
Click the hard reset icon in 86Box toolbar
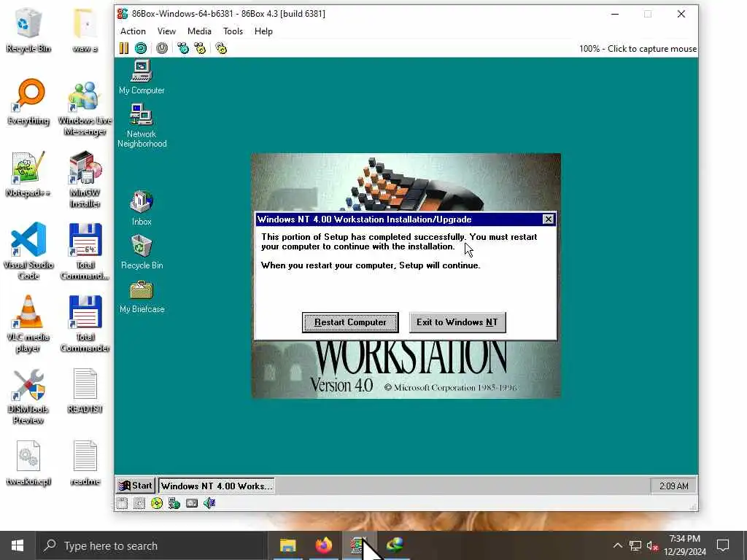[x=141, y=48]
